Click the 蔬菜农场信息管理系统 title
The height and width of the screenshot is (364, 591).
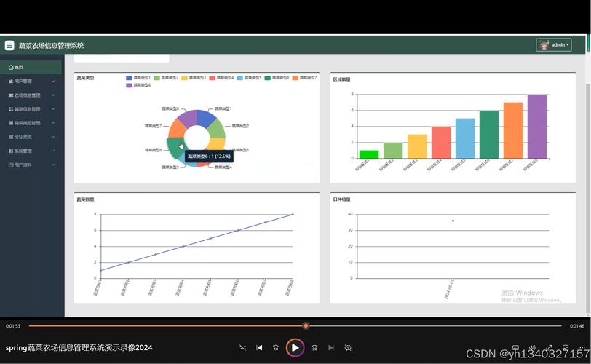pyautogui.click(x=51, y=46)
